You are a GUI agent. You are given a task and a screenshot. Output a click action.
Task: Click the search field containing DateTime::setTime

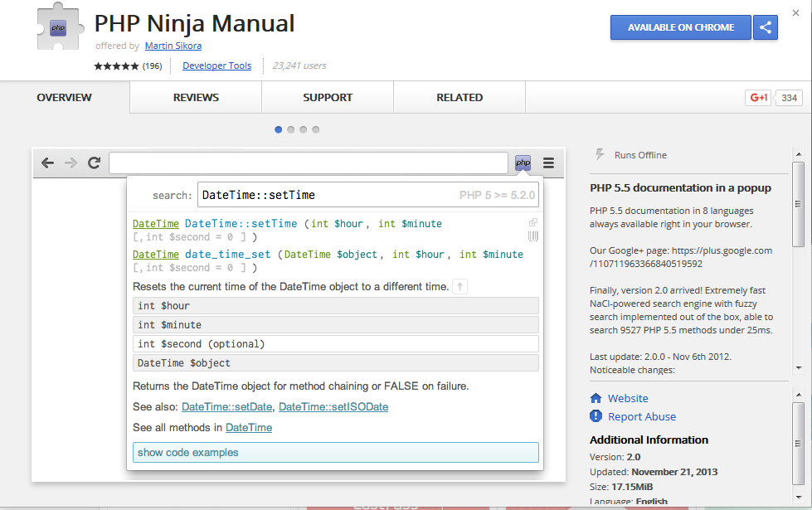pyautogui.click(x=368, y=195)
